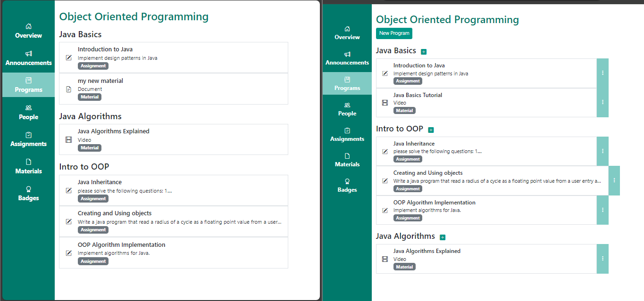
Task: Open options menu for Java Algorithms Explained row
Action: pyautogui.click(x=602, y=259)
